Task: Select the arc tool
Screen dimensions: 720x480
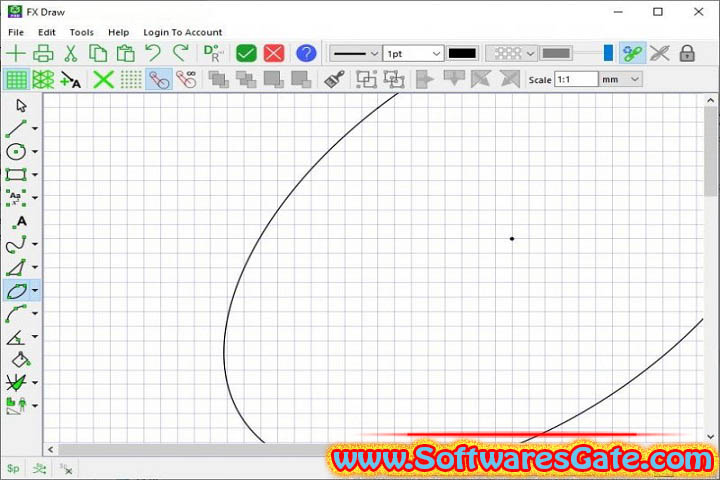Action: (x=16, y=314)
